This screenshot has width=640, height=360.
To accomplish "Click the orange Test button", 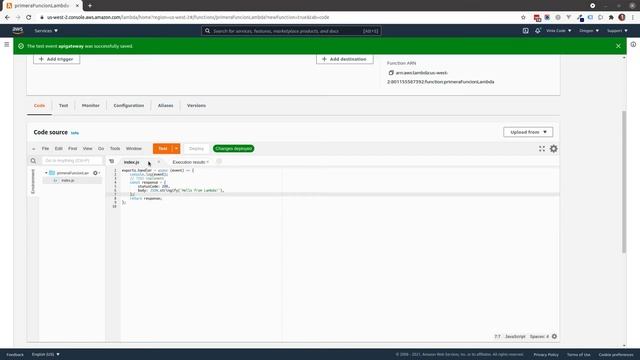I will point(163,149).
